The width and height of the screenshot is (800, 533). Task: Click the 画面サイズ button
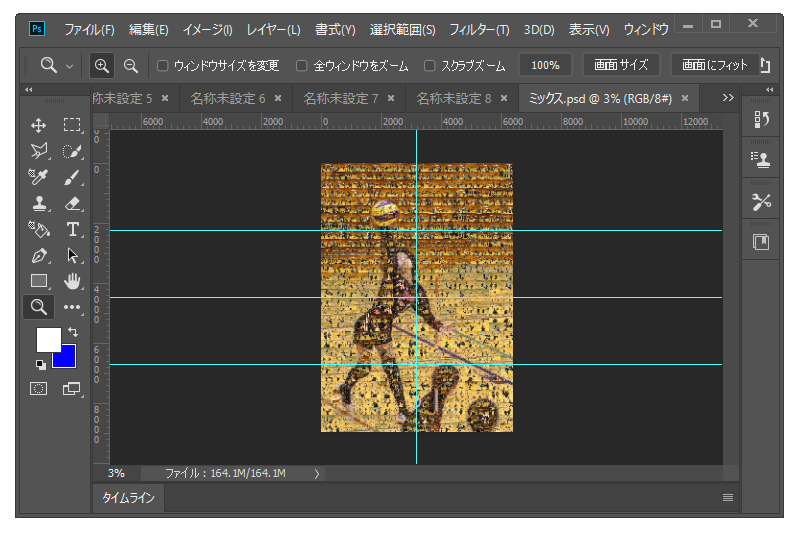click(x=621, y=65)
